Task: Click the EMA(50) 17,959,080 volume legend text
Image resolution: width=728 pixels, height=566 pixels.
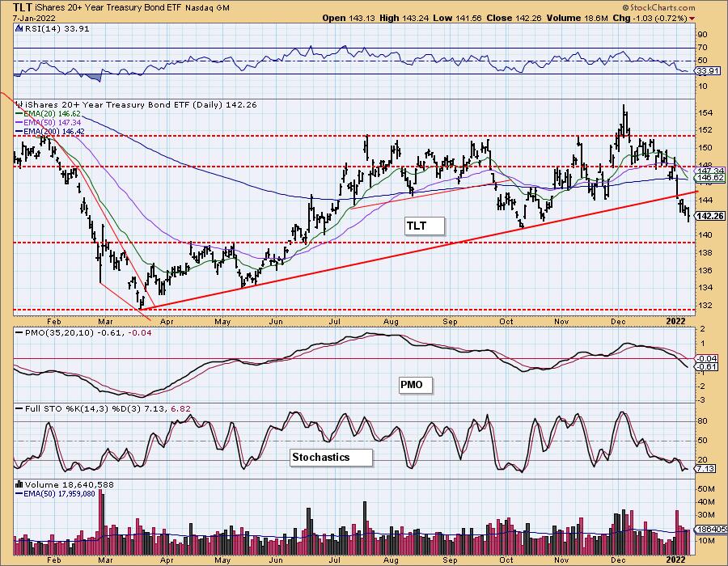Action: point(59,493)
